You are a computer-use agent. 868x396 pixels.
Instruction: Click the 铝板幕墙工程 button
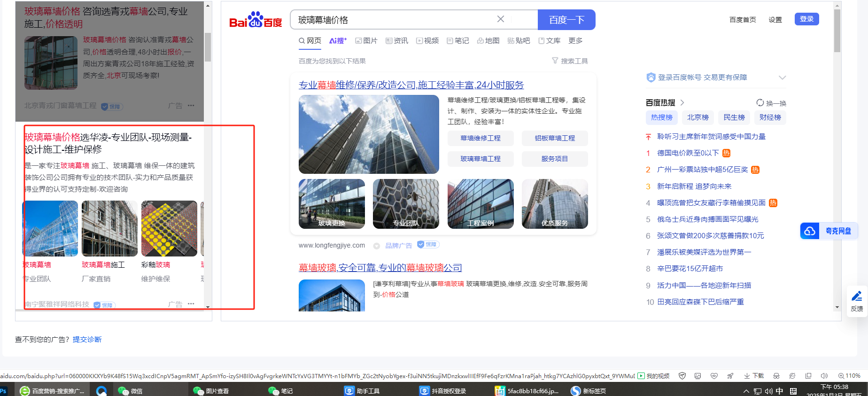(x=555, y=138)
